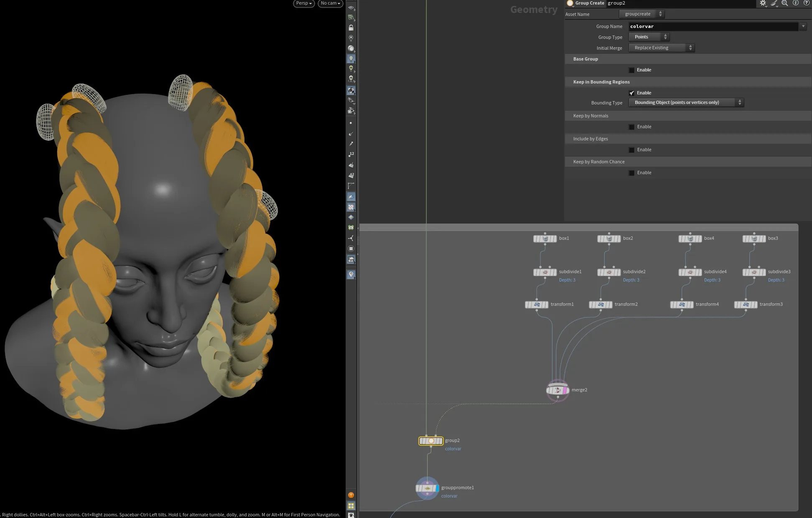
Task: Click the Group Create node type icon
Action: pyautogui.click(x=570, y=3)
